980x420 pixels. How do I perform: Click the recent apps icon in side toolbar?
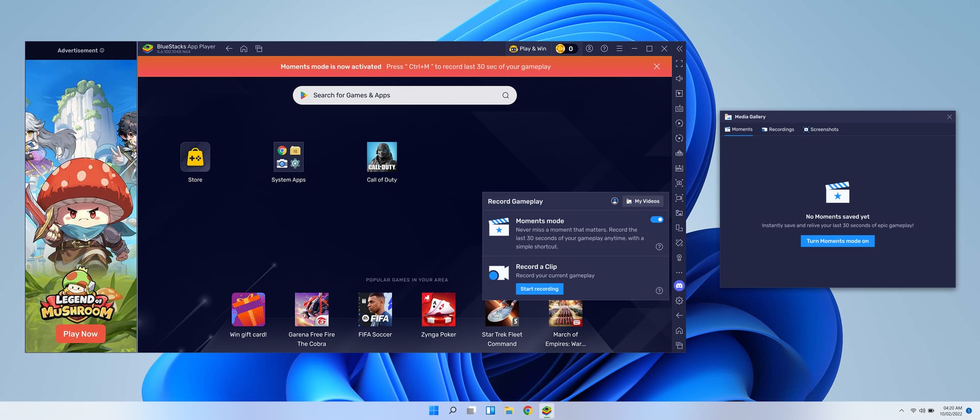(679, 345)
